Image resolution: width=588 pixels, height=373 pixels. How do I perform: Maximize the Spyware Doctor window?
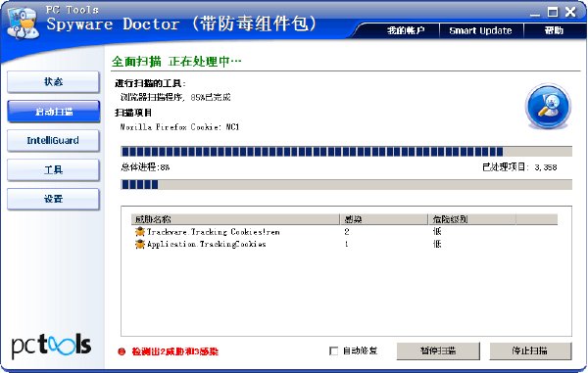coord(553,12)
